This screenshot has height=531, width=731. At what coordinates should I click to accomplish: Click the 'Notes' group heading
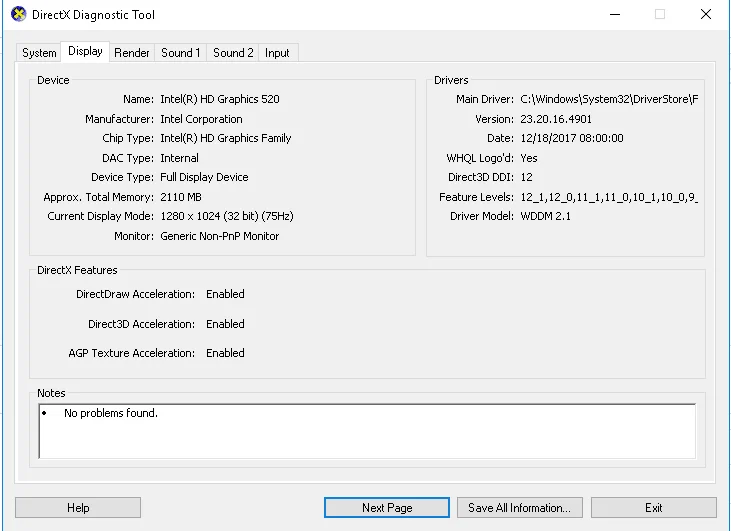[51, 393]
